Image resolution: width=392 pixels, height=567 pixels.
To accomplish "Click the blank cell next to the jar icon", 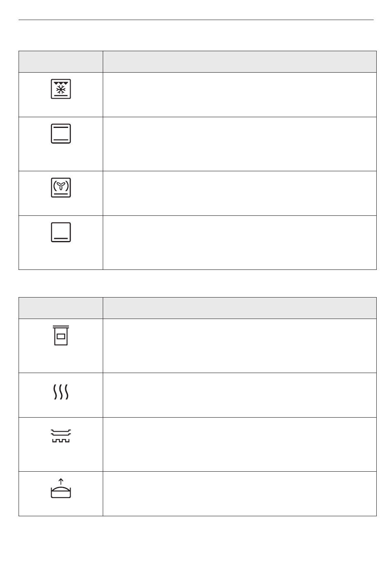I will tap(240, 346).
